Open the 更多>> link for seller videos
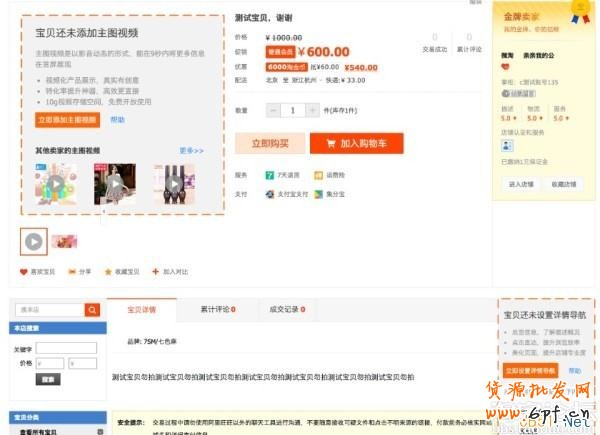The height and width of the screenshot is (435, 600). point(191,150)
